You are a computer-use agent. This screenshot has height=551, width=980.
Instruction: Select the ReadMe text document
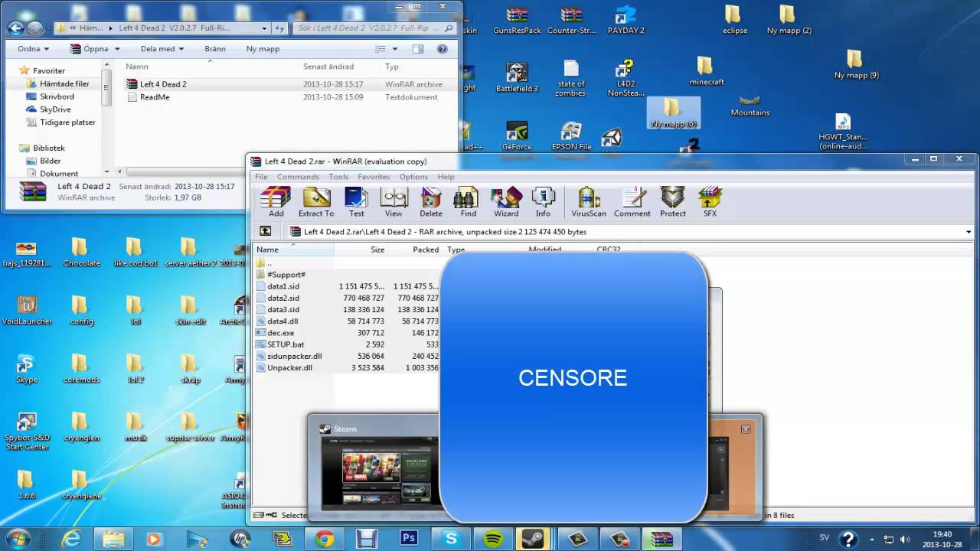154,97
